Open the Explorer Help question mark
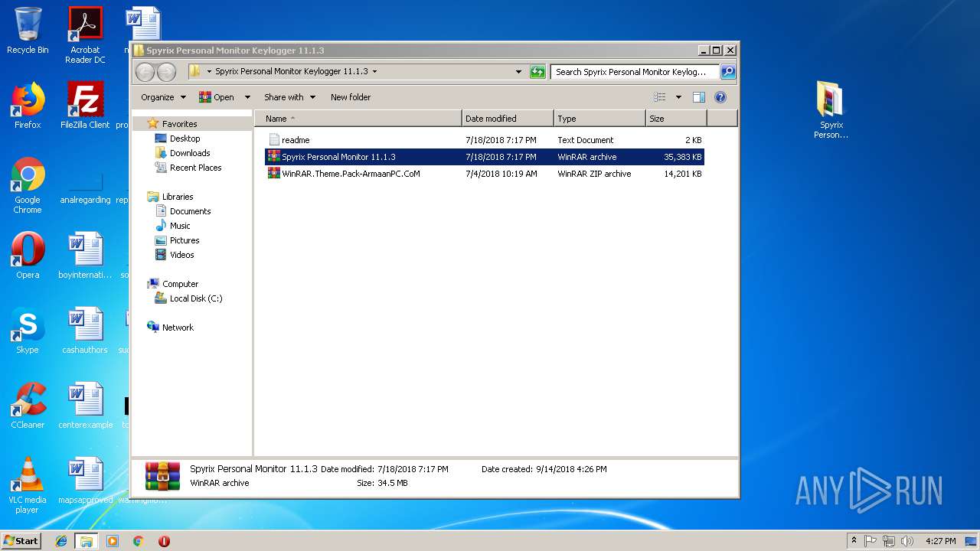 click(720, 97)
